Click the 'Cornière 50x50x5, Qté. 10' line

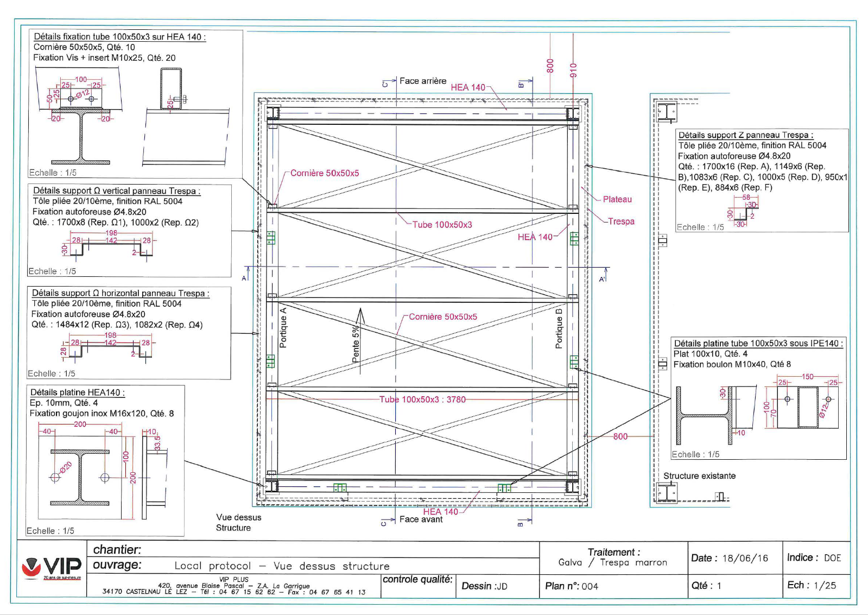point(84,47)
